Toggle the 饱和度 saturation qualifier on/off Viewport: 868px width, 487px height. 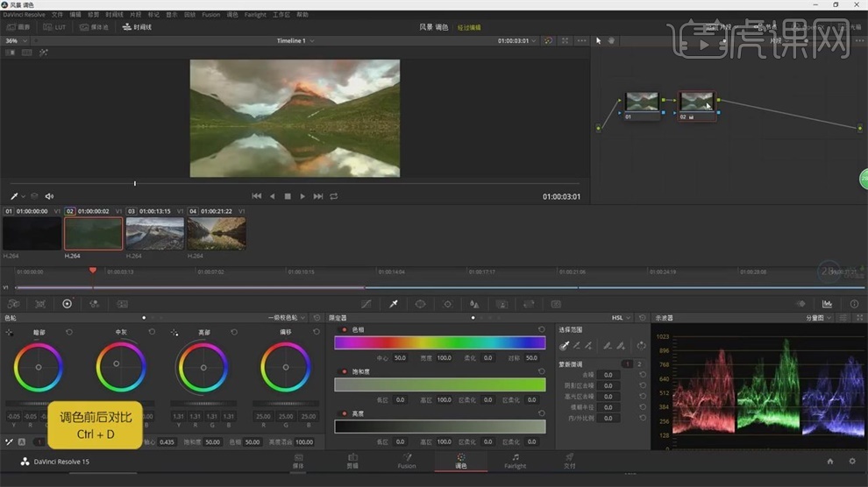click(345, 371)
